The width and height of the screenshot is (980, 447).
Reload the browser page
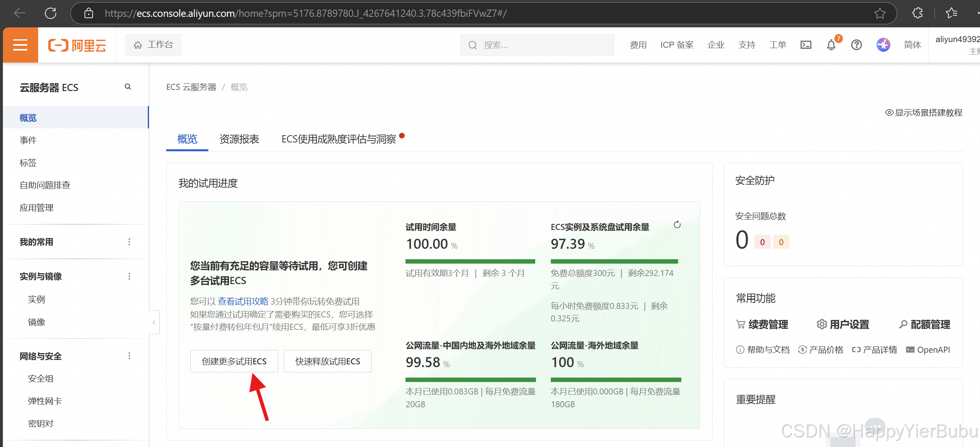pyautogui.click(x=51, y=13)
